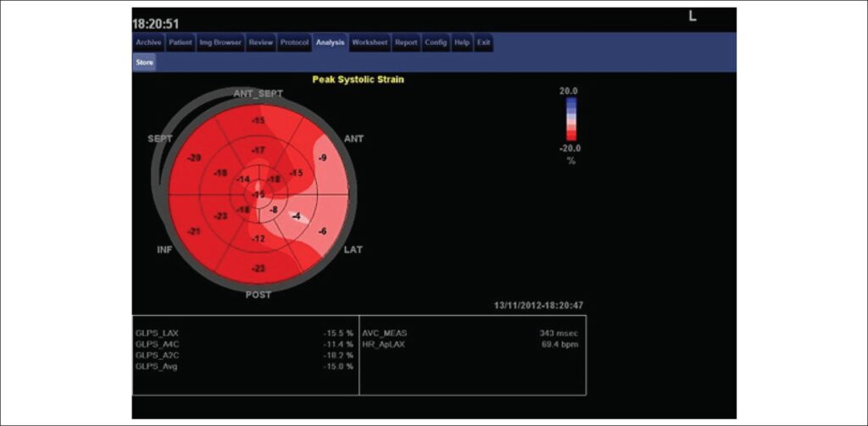Viewport: 868px width, 426px height.
Task: Open the Config tab
Action: coord(437,42)
